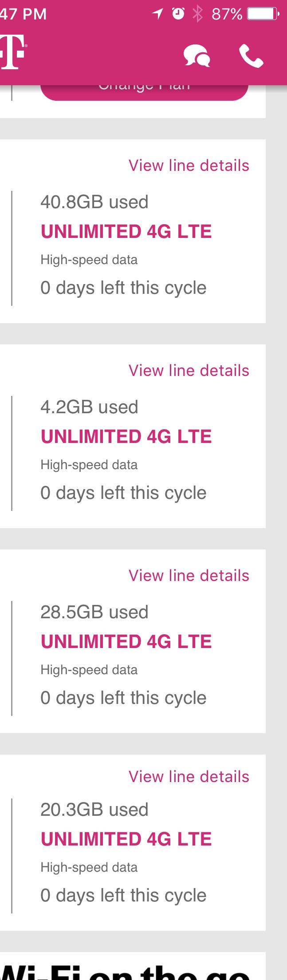
Task: Tap the T-Mobile logo
Action: click(13, 52)
